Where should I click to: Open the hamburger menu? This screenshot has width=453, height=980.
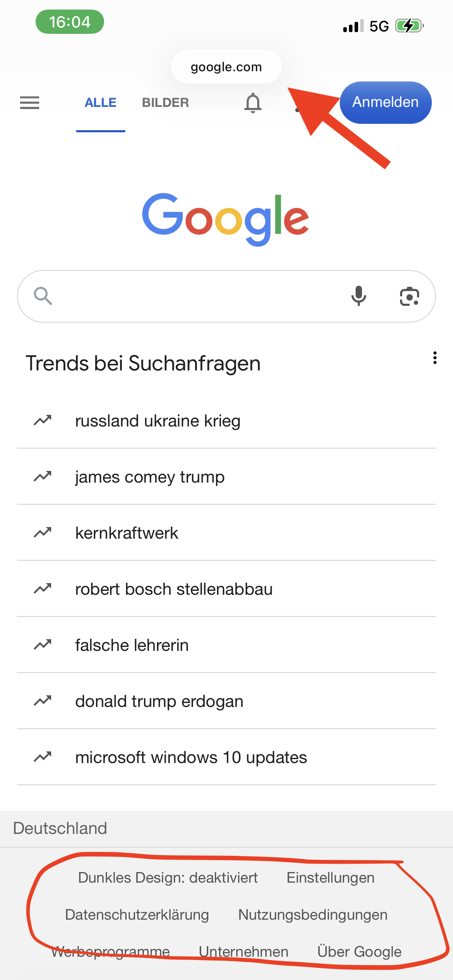(x=30, y=103)
